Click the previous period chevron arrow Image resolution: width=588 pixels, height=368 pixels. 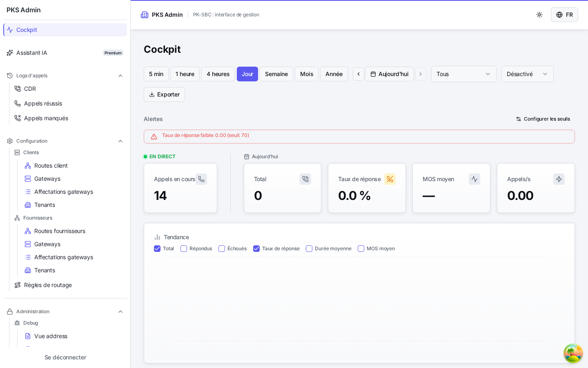pyautogui.click(x=359, y=74)
